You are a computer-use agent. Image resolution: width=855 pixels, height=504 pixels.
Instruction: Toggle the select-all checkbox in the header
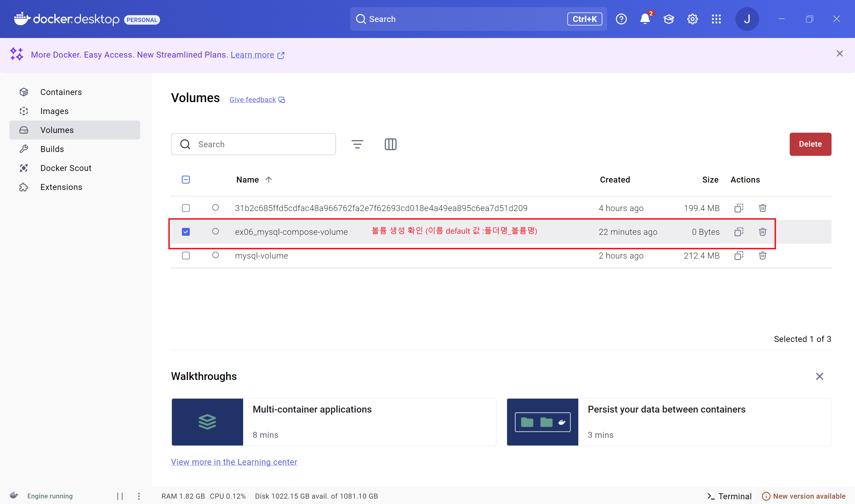coord(186,180)
